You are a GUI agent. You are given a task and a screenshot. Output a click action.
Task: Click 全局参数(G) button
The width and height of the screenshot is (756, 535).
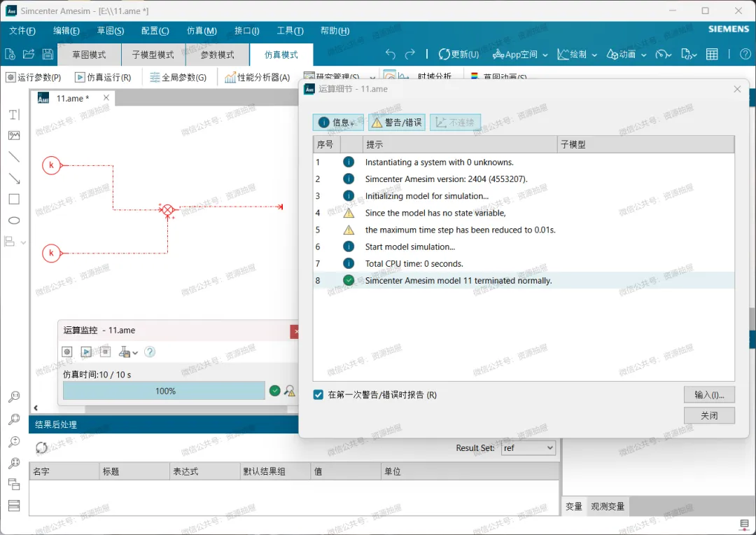pos(178,77)
